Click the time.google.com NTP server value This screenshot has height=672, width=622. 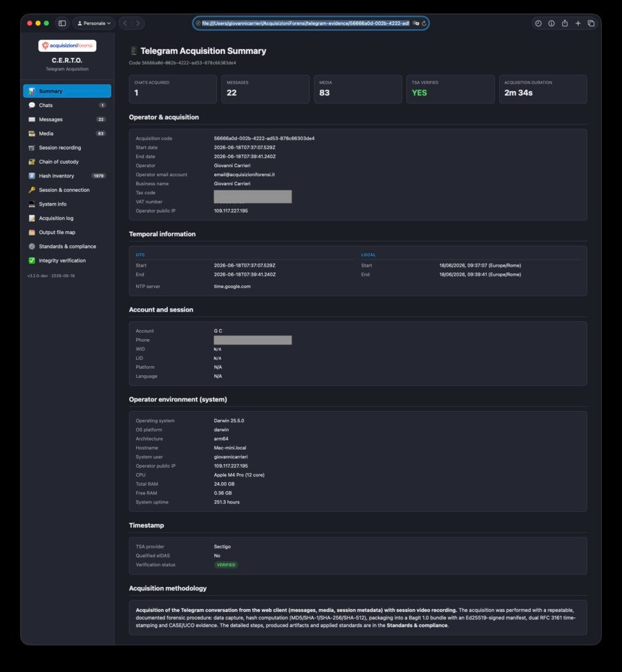(232, 287)
